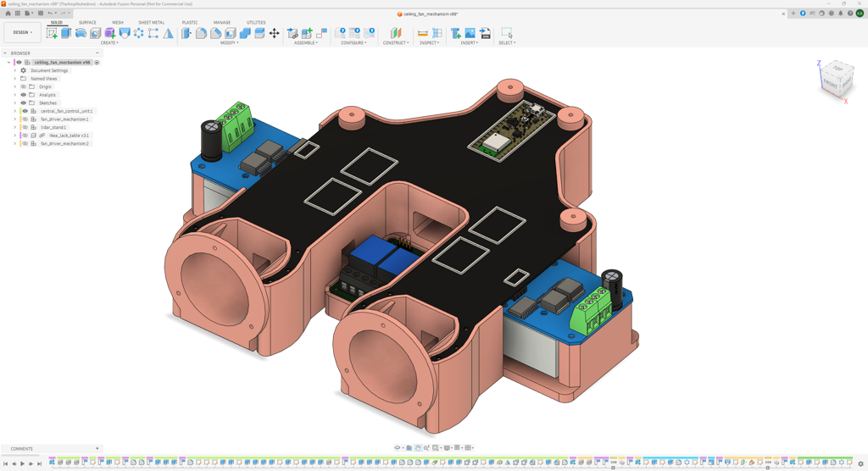Screen dimensions: 868x471
Task: Click the KA user profile avatar
Action: pyautogui.click(x=860, y=14)
